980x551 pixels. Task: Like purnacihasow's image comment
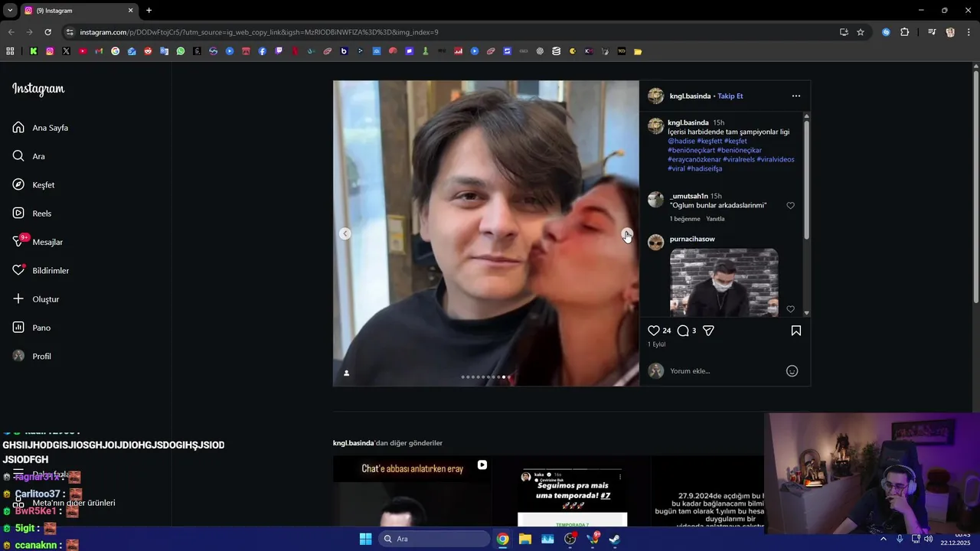(x=791, y=309)
